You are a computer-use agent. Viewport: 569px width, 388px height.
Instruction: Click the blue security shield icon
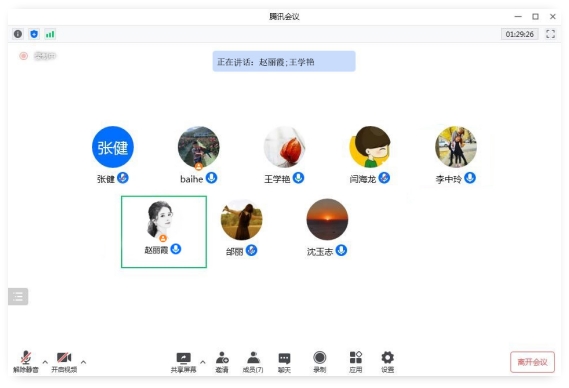pos(34,34)
